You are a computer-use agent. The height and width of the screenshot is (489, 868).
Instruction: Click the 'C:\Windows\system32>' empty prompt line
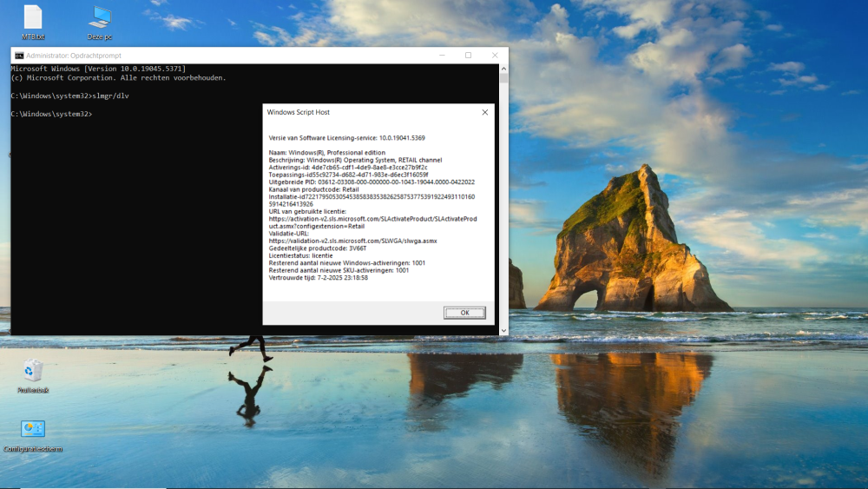click(51, 114)
